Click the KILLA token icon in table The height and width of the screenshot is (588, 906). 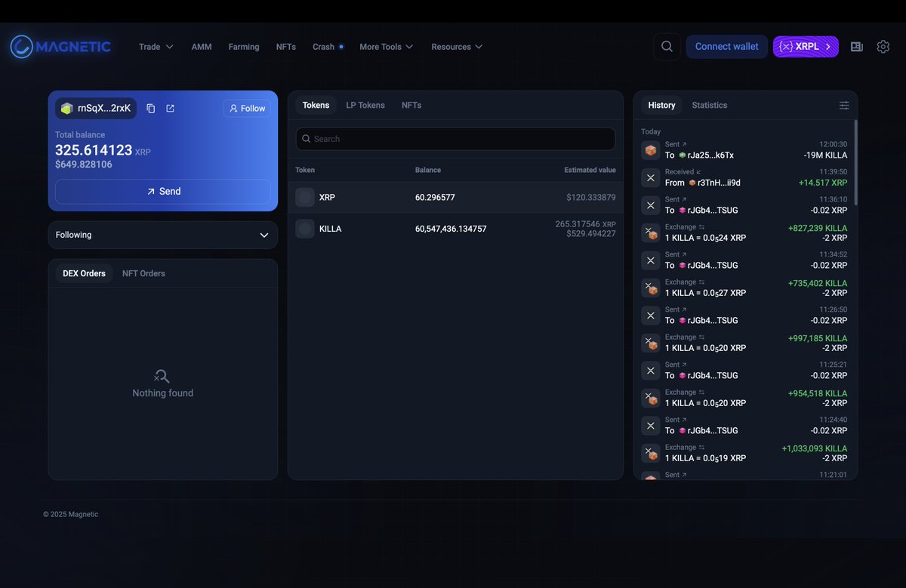tap(305, 229)
